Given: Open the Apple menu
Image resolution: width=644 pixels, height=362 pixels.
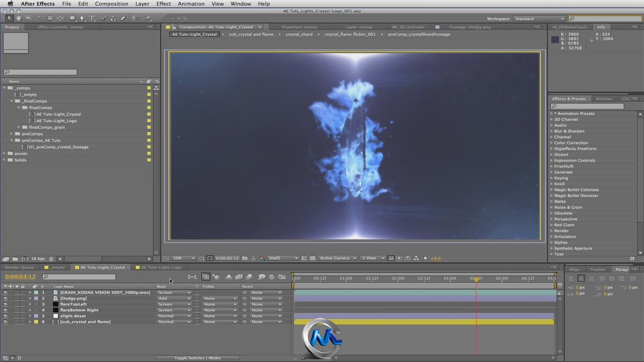Looking at the screenshot, I should tap(10, 4).
